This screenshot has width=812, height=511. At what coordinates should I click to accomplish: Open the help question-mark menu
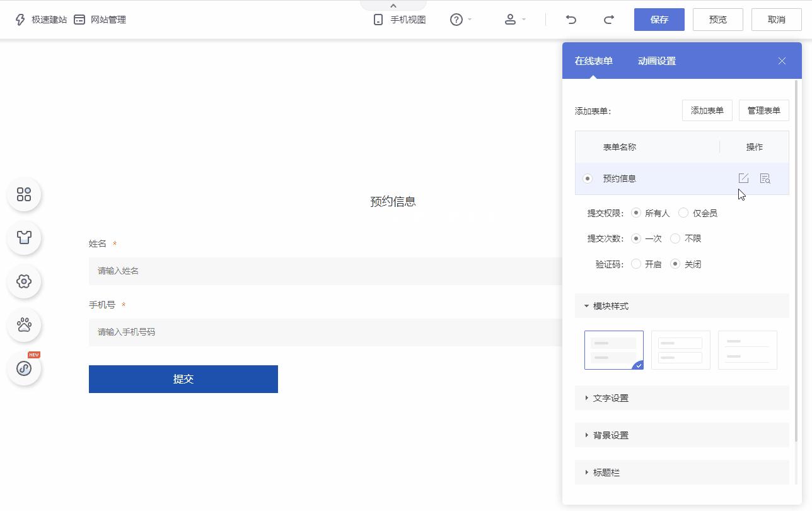pyautogui.click(x=460, y=20)
